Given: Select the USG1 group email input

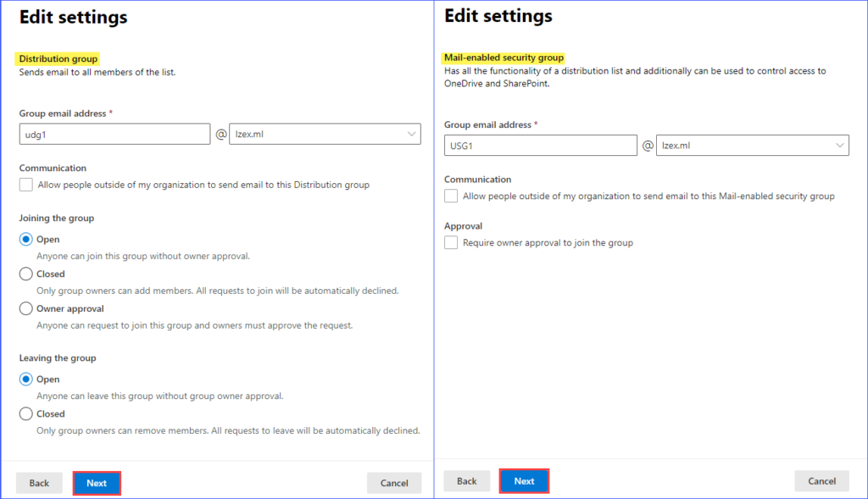Looking at the screenshot, I should 540,145.
